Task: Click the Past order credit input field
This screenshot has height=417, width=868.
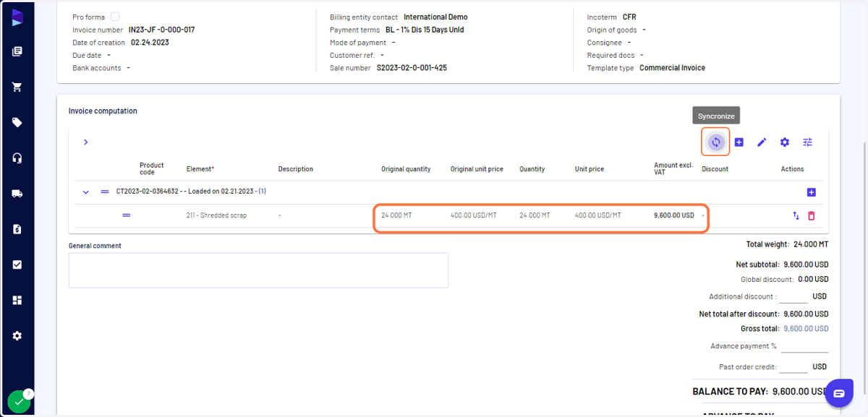Action: tap(793, 366)
